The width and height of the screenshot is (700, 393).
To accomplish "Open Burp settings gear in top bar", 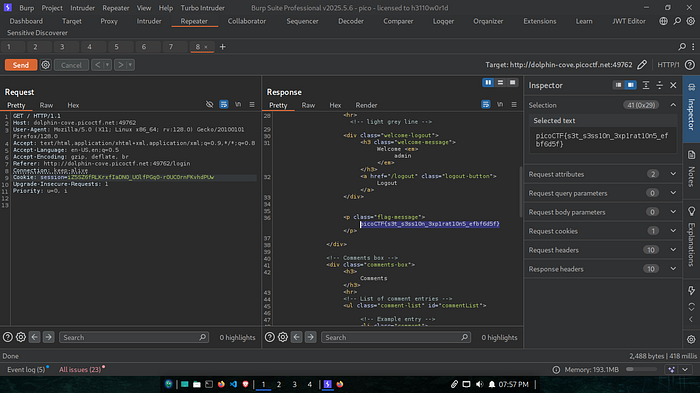I will tap(691, 21).
